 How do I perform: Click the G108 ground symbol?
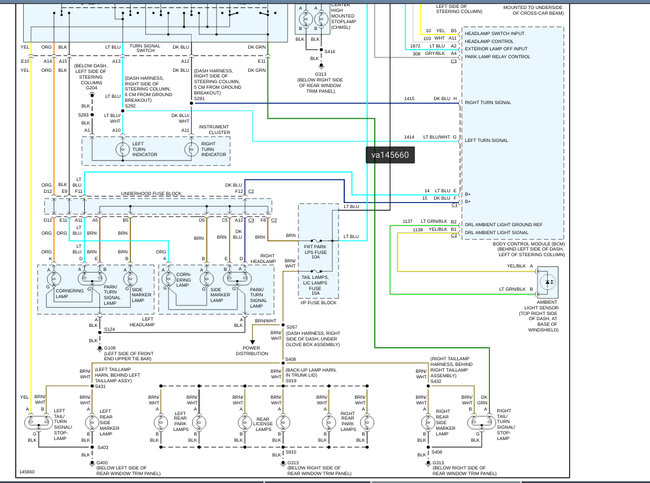(99, 349)
